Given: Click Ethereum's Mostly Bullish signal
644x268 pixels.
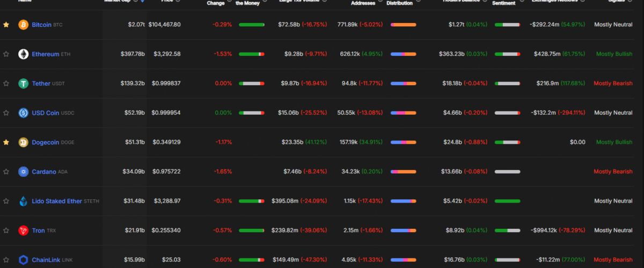Looking at the screenshot, I should [614, 54].
